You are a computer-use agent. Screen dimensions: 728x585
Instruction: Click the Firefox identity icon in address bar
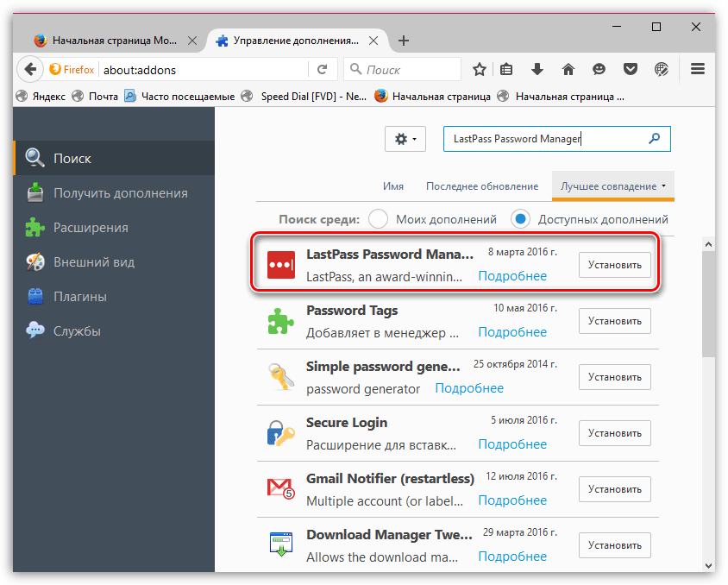(72, 70)
